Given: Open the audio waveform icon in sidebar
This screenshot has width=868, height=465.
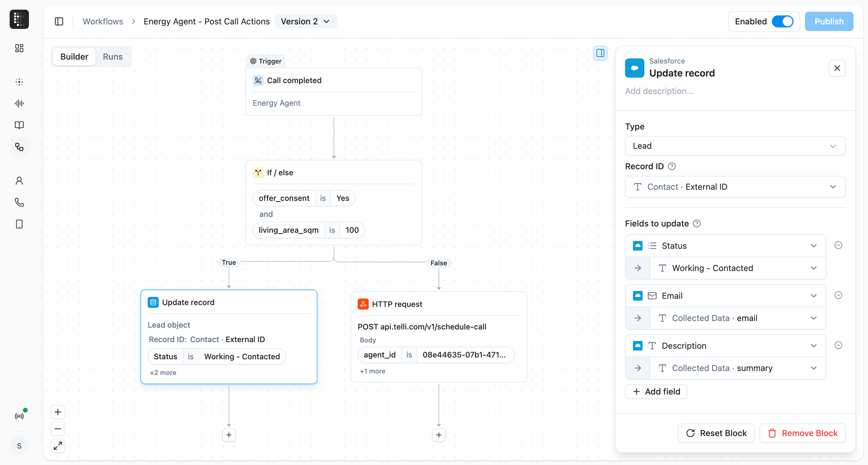Looking at the screenshot, I should [19, 103].
